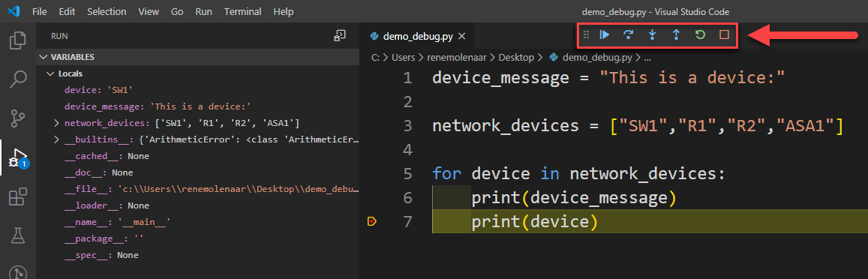The height and width of the screenshot is (279, 868).
Task: Expand the __builtins__ variable
Action: [56, 139]
